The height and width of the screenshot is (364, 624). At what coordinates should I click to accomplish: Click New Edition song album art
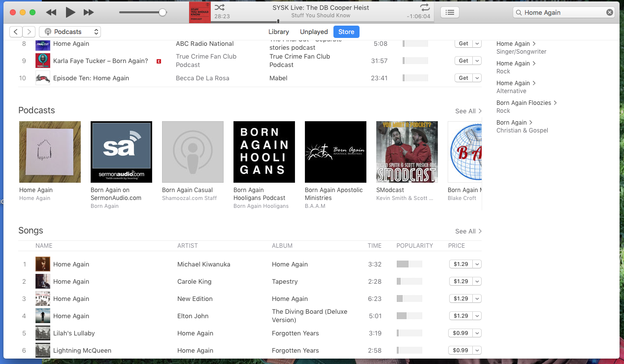coord(43,298)
